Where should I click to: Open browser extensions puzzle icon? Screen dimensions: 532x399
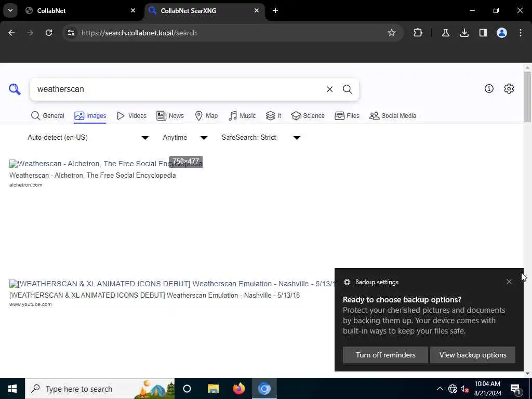418,33
